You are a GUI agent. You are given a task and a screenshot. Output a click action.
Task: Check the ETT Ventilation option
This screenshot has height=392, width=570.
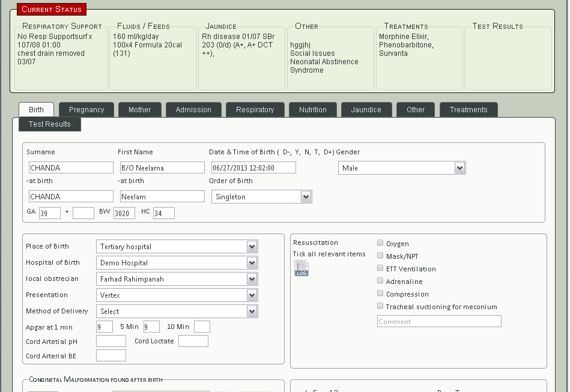click(380, 268)
